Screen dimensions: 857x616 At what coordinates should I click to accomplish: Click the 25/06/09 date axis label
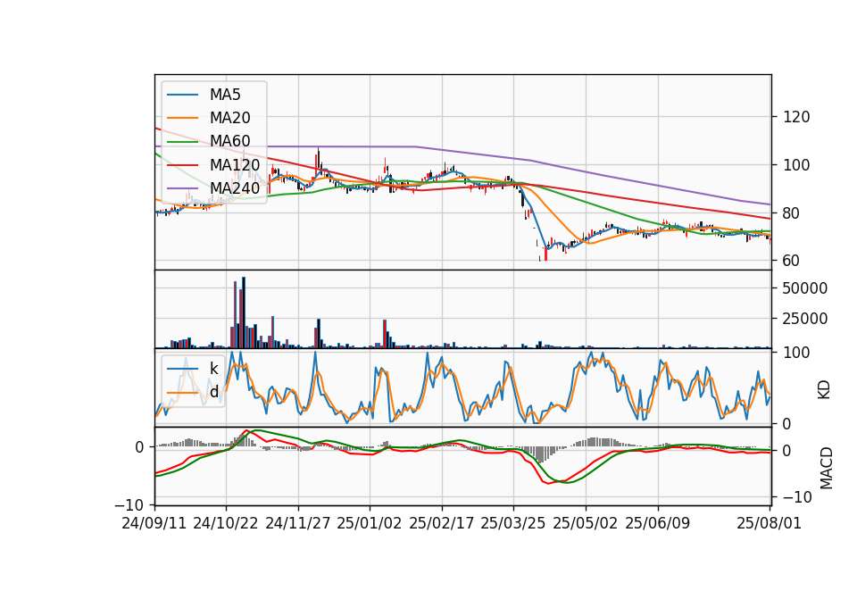coord(658,523)
